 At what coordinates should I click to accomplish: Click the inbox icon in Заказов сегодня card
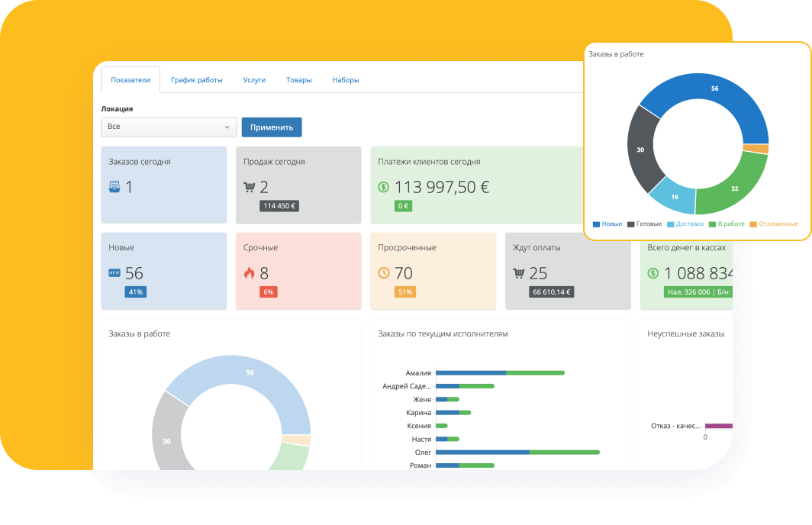pos(114,187)
